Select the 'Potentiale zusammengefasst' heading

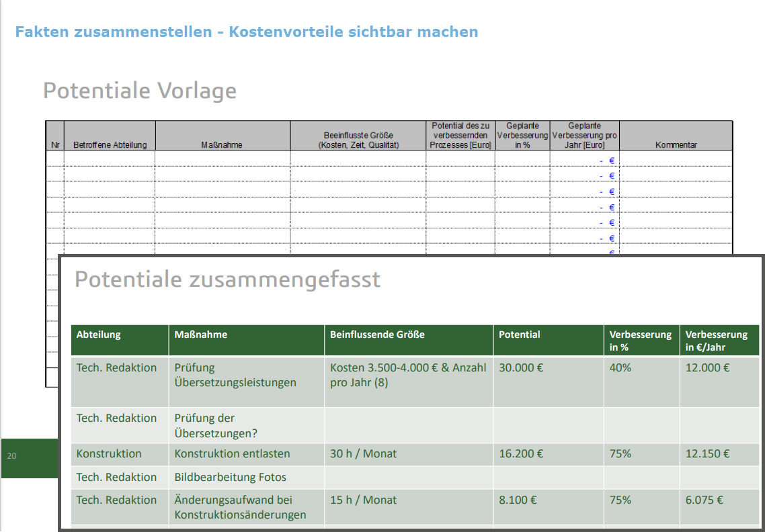227,279
